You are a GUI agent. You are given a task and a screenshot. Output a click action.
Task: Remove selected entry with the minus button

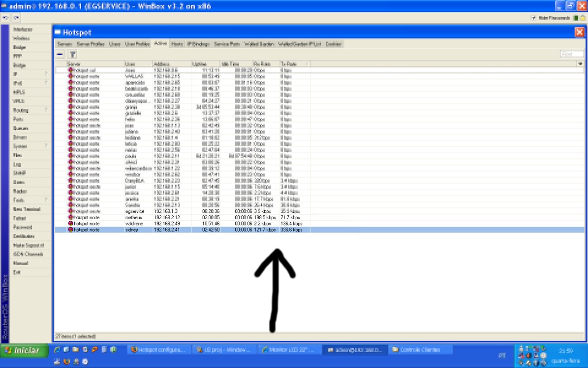[x=60, y=55]
